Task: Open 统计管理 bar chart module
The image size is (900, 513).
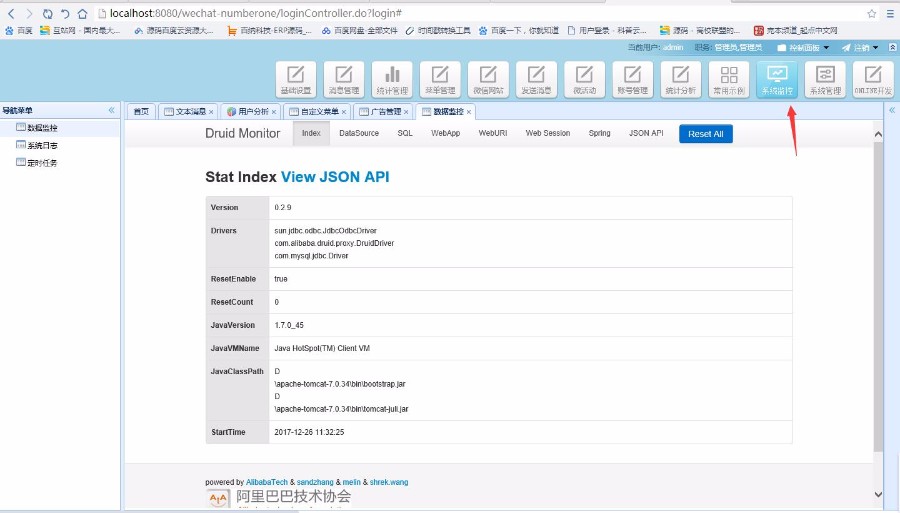Action: [392, 79]
